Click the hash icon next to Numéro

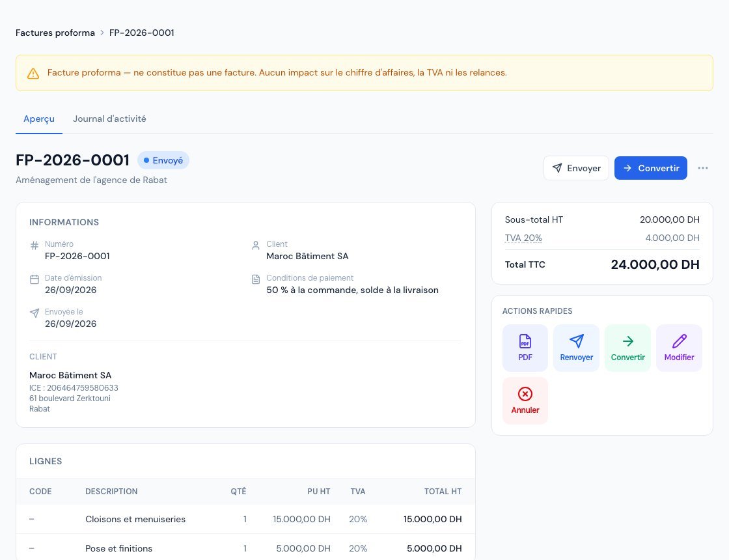point(34,245)
